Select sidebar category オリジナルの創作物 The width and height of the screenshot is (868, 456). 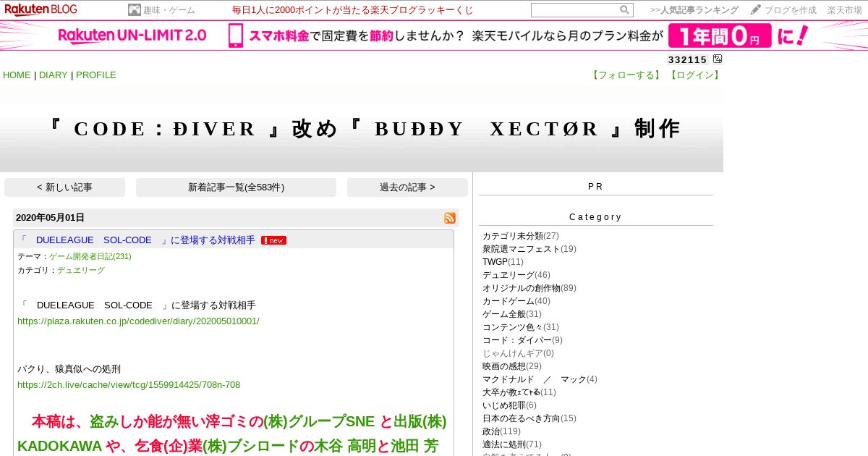[521, 288]
